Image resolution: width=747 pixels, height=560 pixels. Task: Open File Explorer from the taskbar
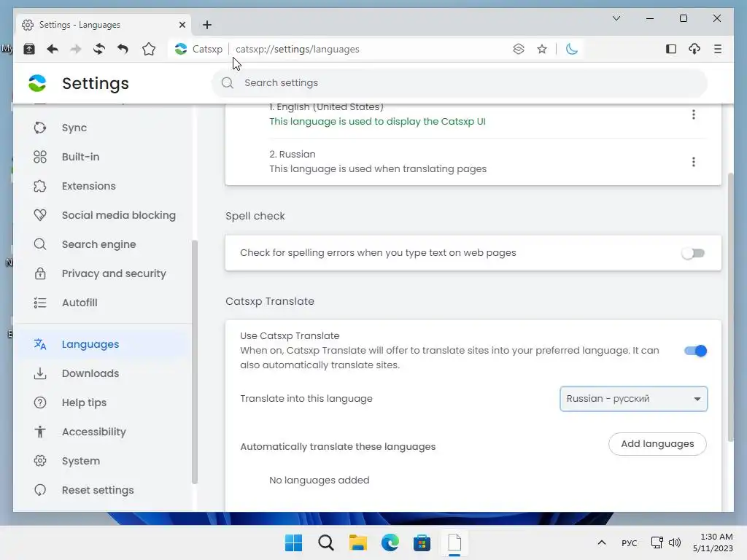pyautogui.click(x=357, y=542)
